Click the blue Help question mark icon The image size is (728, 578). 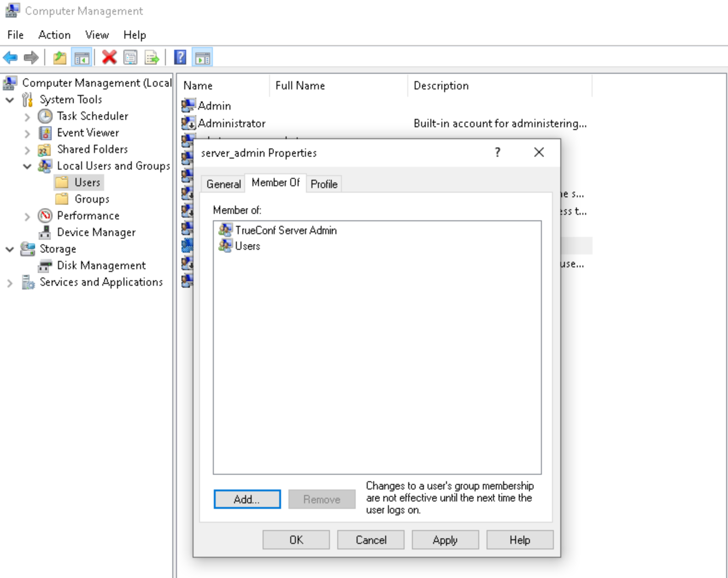[x=180, y=58]
